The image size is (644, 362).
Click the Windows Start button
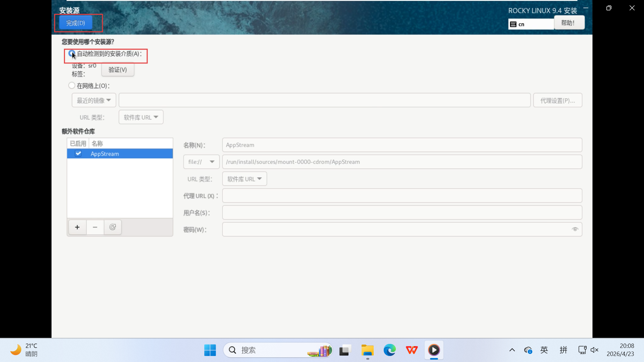pyautogui.click(x=210, y=350)
